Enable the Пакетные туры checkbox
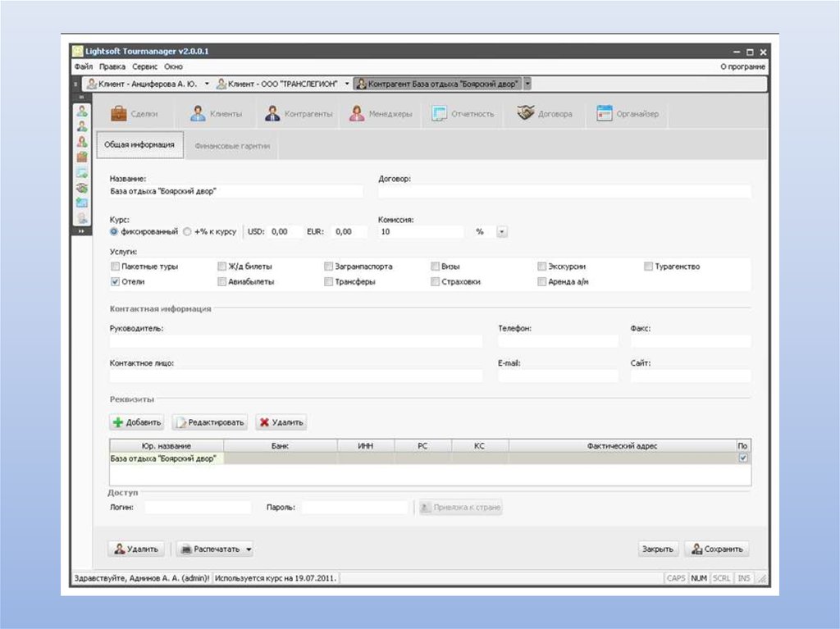The height and width of the screenshot is (629, 840). 115,267
